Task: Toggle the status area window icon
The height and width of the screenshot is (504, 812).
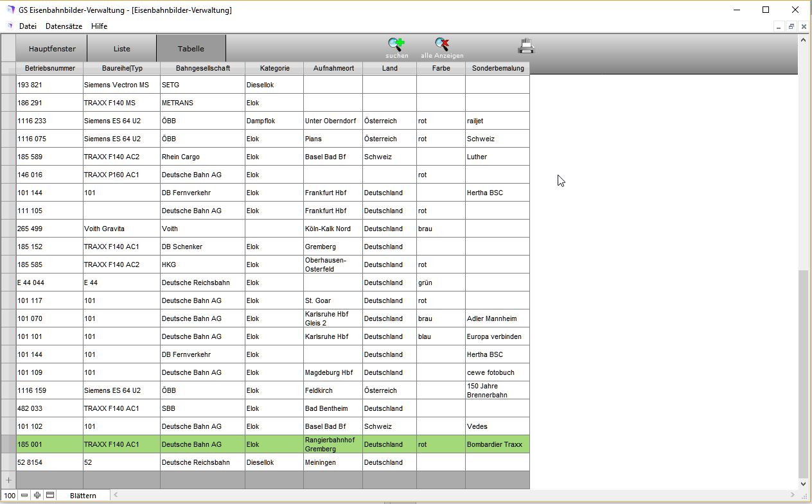Action: coord(50,496)
